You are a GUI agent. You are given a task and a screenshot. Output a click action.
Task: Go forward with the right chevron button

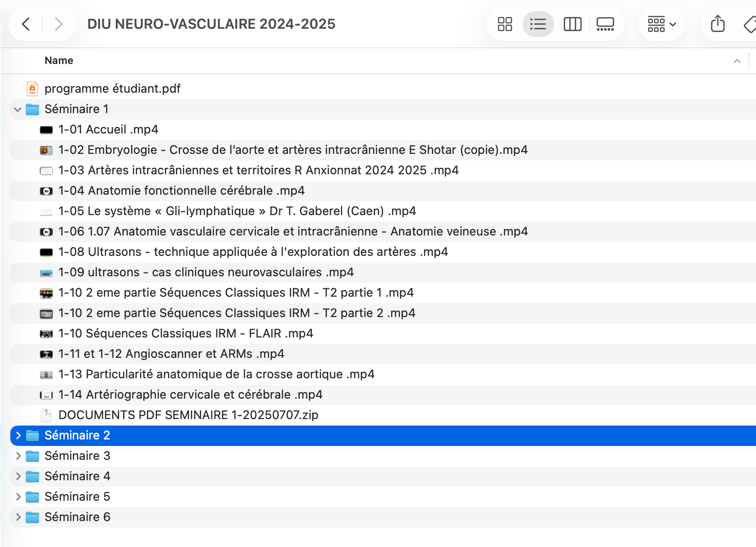pyautogui.click(x=58, y=24)
